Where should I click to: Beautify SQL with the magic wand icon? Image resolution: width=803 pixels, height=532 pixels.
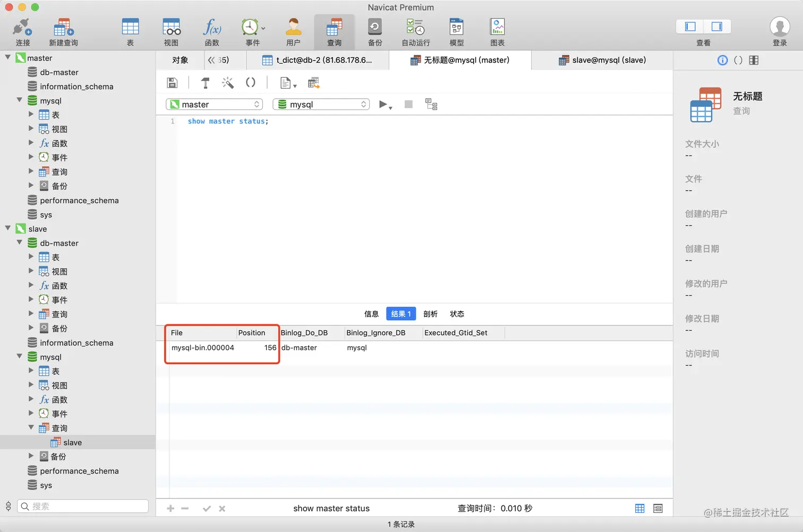[228, 83]
